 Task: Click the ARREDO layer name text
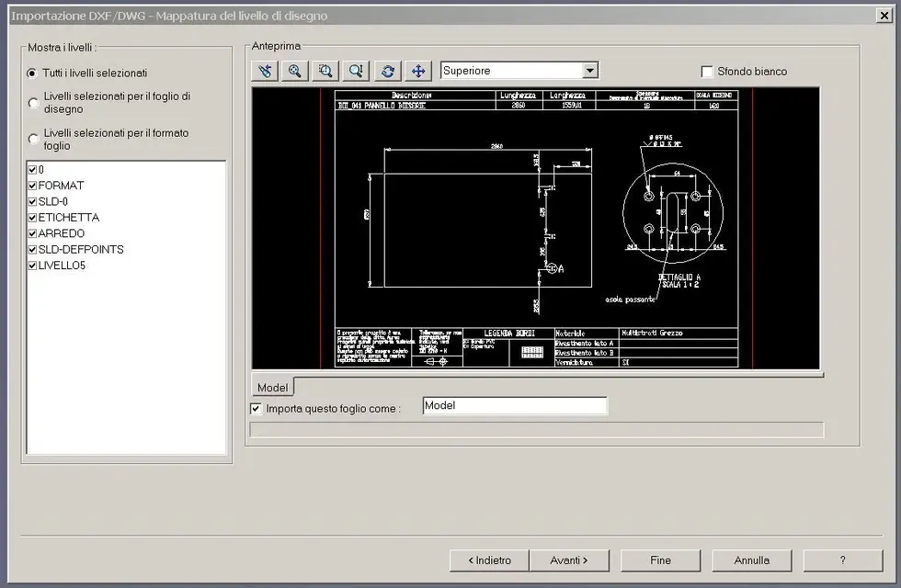coord(61,233)
